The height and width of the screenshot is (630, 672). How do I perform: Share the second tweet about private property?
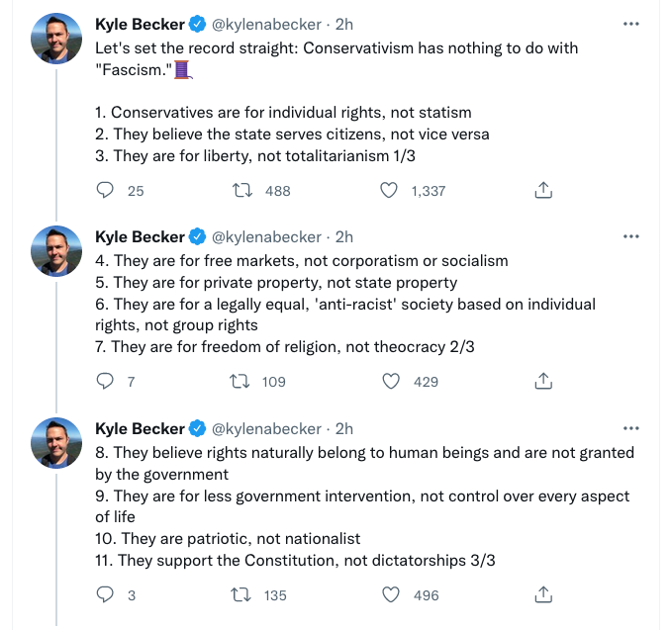pos(542,381)
